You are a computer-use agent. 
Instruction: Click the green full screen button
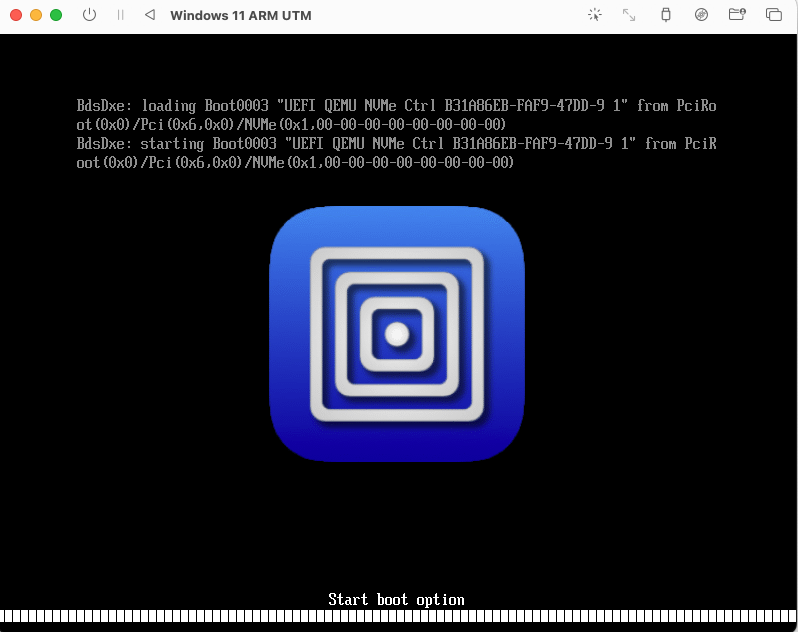(56, 15)
